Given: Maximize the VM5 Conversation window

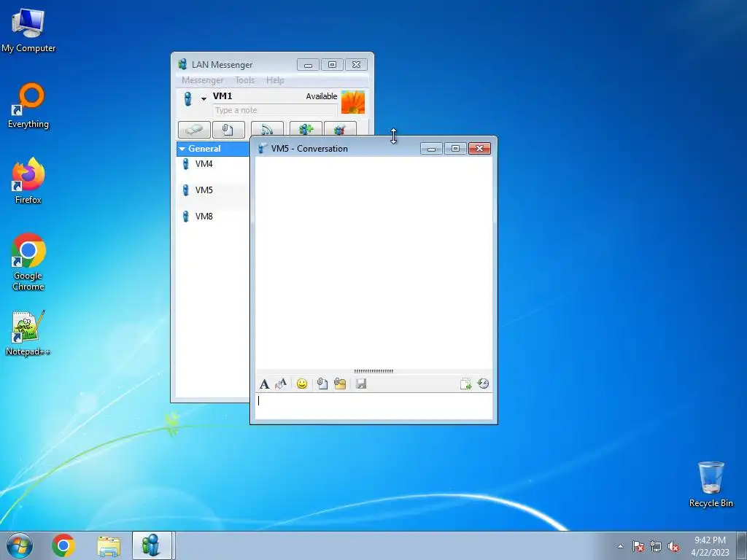Looking at the screenshot, I should coord(455,149).
